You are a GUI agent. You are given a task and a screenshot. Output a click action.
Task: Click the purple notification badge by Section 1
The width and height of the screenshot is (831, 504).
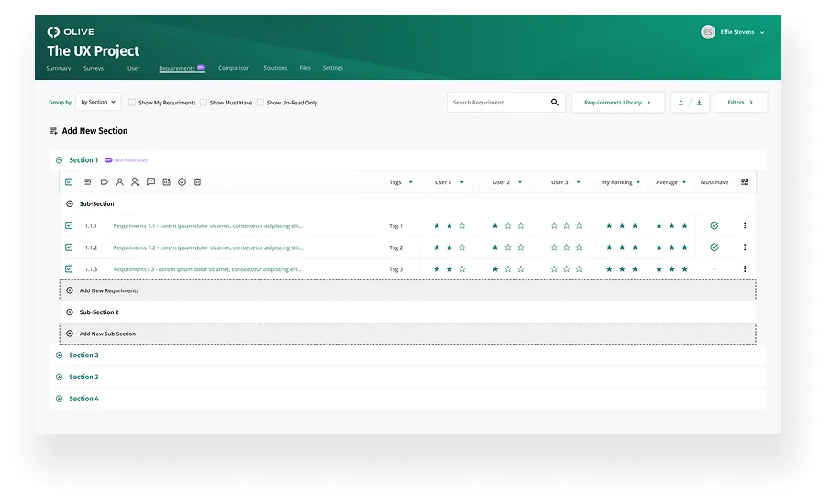(108, 159)
